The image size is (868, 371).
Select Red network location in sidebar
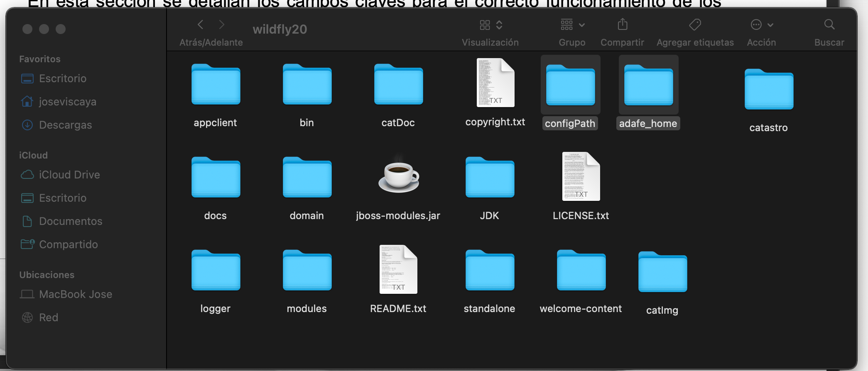(x=39, y=317)
